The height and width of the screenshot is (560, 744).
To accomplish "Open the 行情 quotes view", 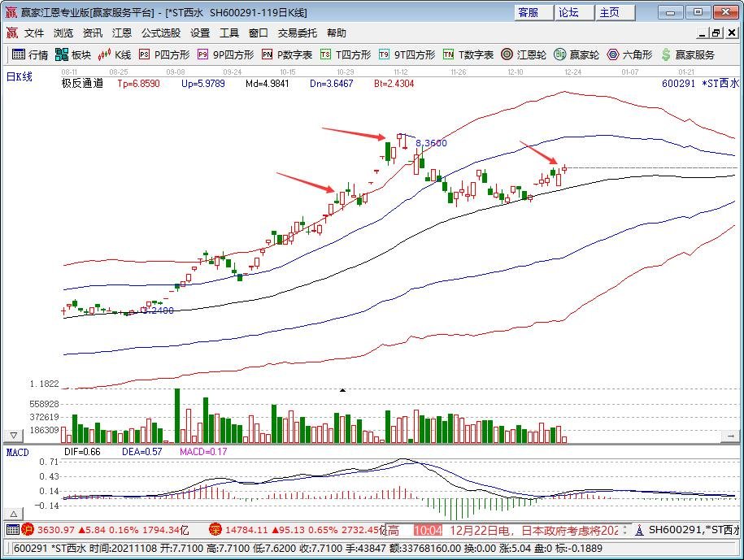I will [x=30, y=55].
